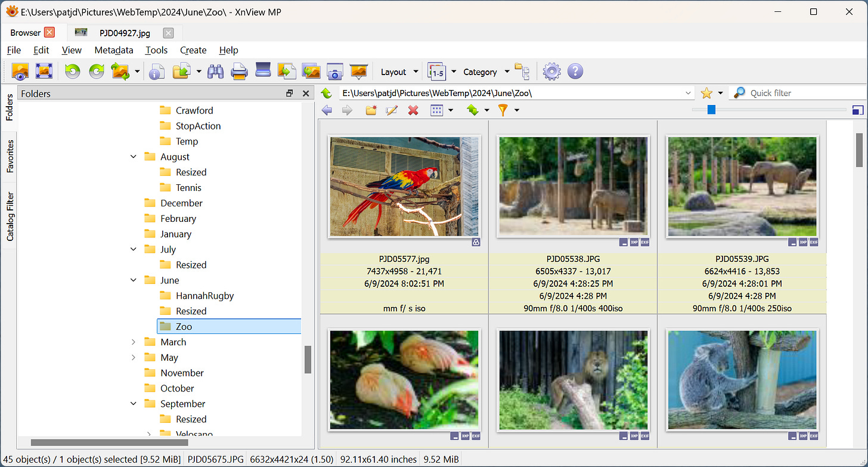Image resolution: width=868 pixels, height=467 pixels.
Task: Rotate image right (clockwise)
Action: coord(97,72)
